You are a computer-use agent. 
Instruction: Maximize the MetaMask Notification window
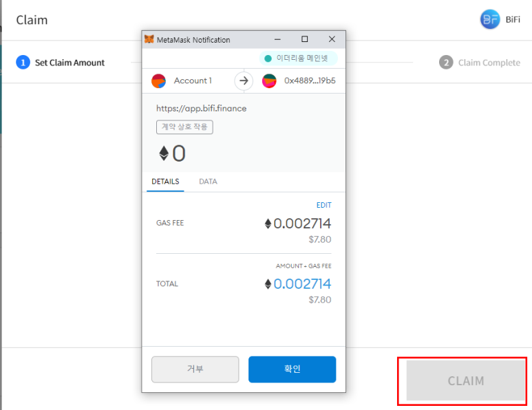pyautogui.click(x=305, y=39)
